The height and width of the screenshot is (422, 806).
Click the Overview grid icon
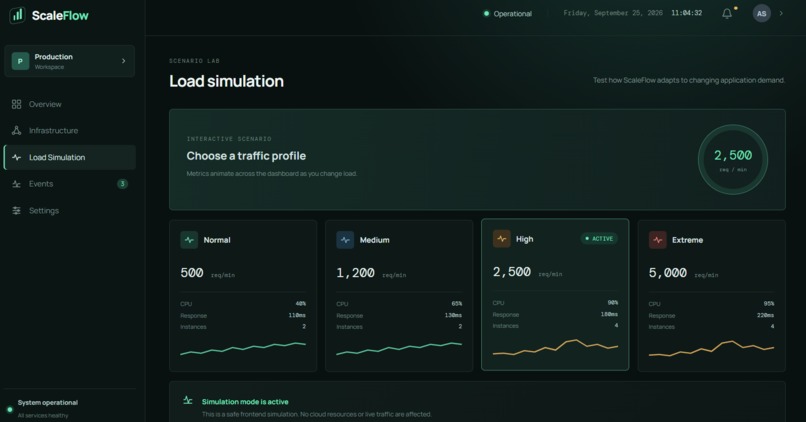[16, 104]
